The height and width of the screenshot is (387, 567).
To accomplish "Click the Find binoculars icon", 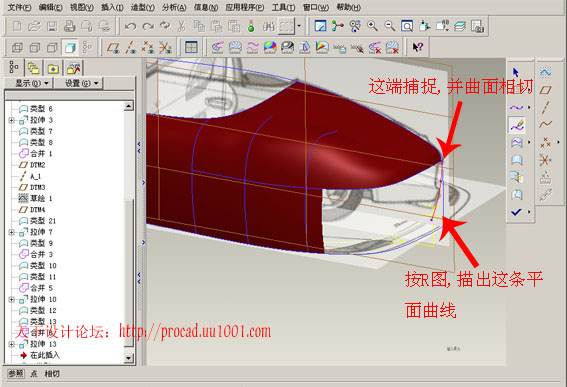I will 269,26.
